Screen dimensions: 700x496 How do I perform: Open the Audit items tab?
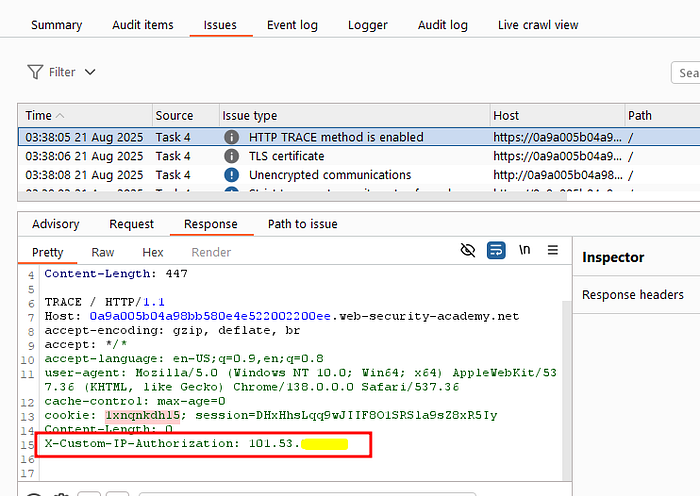point(143,25)
